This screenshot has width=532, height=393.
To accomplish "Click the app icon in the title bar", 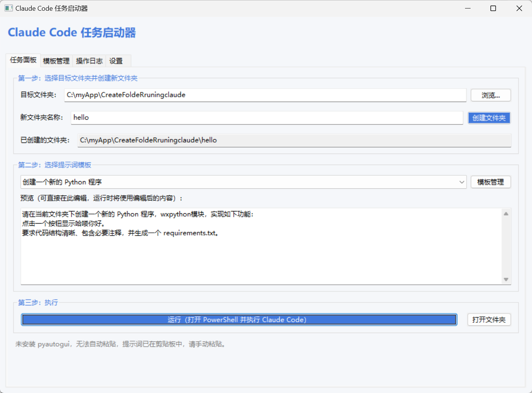I will (8, 8).
